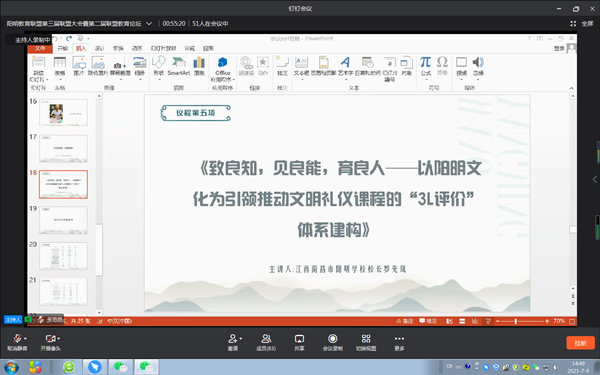
Task: Switch the meeting view layout (切换视图)
Action: click(366, 342)
